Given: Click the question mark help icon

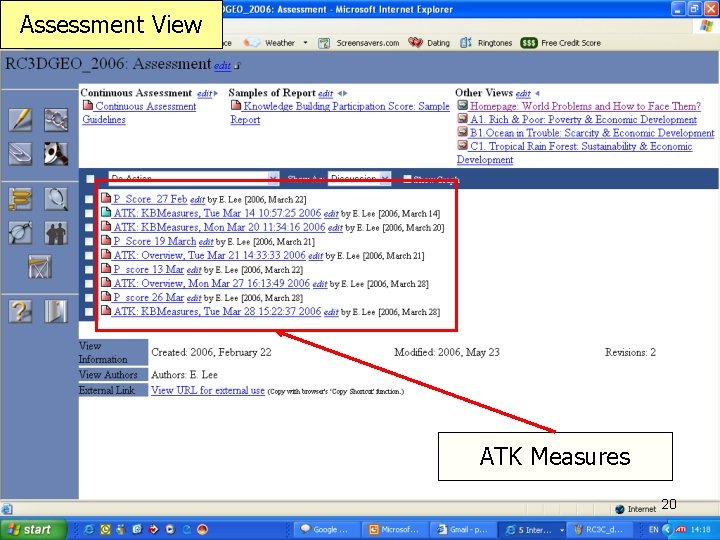Looking at the screenshot, I should pos(20,311).
